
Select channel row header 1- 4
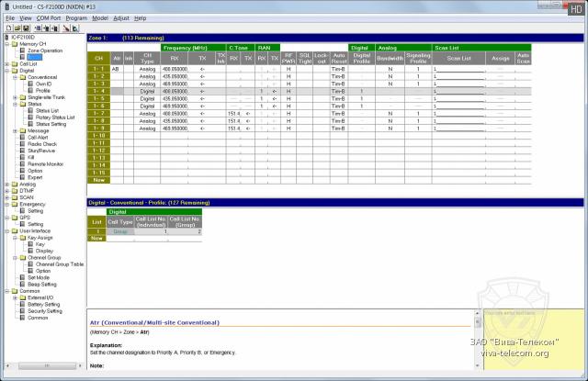[98, 91]
